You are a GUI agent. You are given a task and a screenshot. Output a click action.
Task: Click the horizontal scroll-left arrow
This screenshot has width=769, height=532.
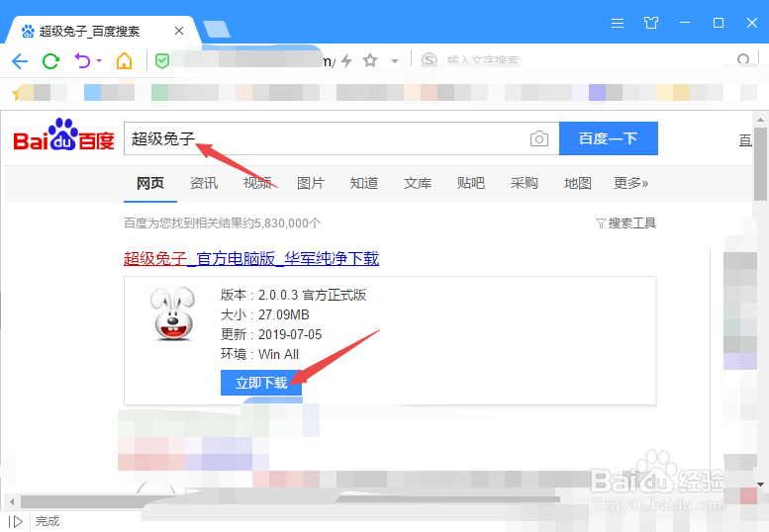click(x=12, y=501)
